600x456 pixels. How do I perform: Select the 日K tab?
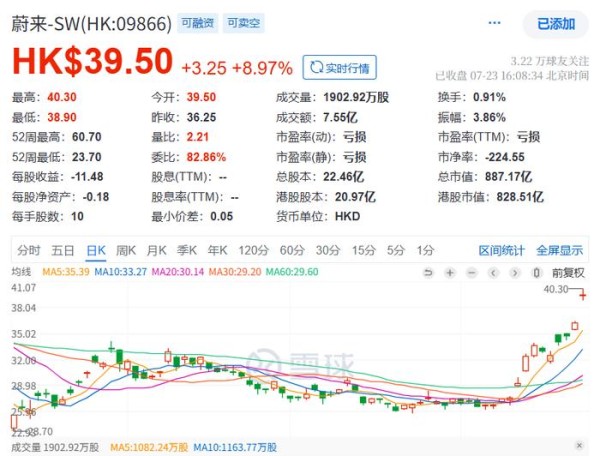96,251
